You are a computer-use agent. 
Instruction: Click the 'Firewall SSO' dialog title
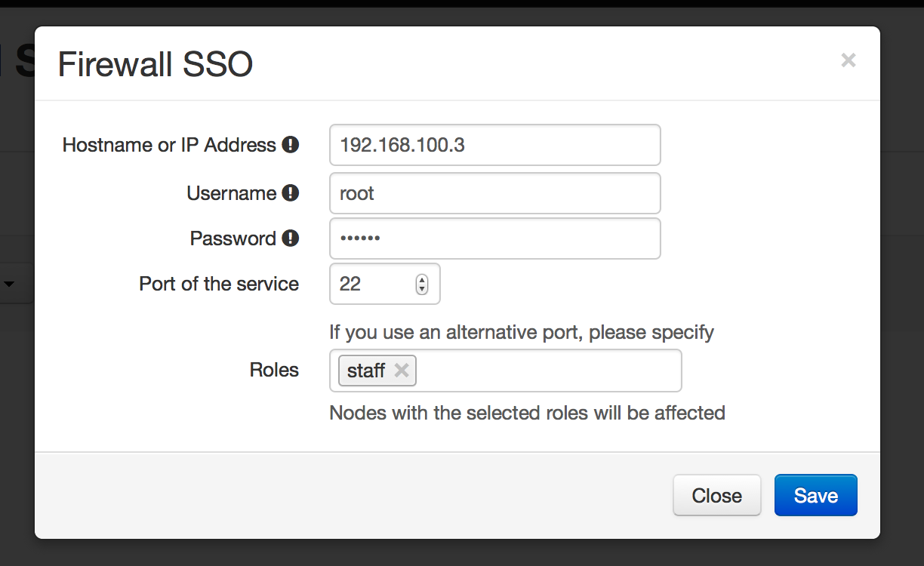[x=156, y=64]
